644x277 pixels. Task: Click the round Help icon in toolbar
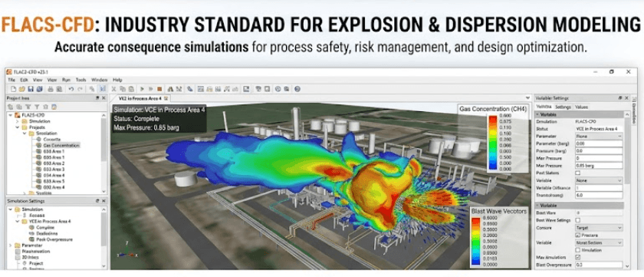[297, 89]
